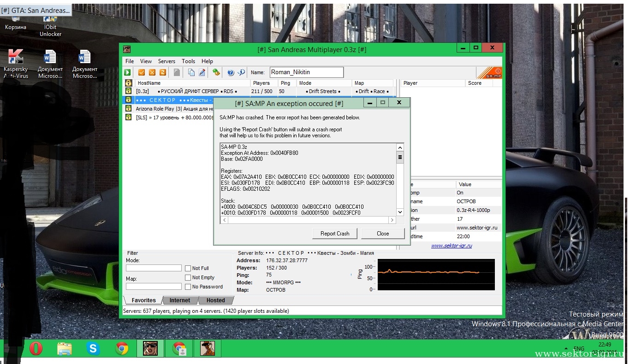630x364 pixels.
Task: Click the Copy Server Info icon
Action: tap(191, 72)
